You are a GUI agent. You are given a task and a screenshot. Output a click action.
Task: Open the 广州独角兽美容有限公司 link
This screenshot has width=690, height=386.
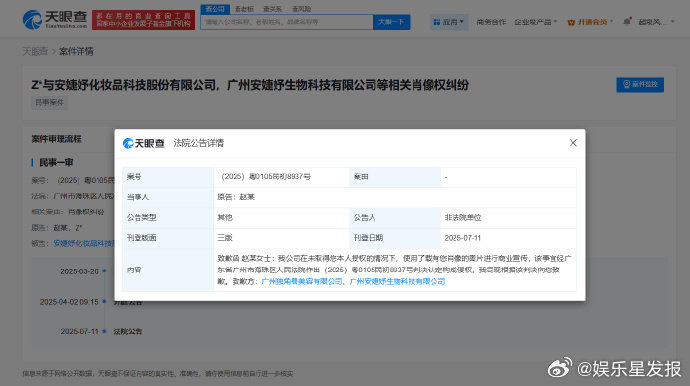click(x=301, y=281)
